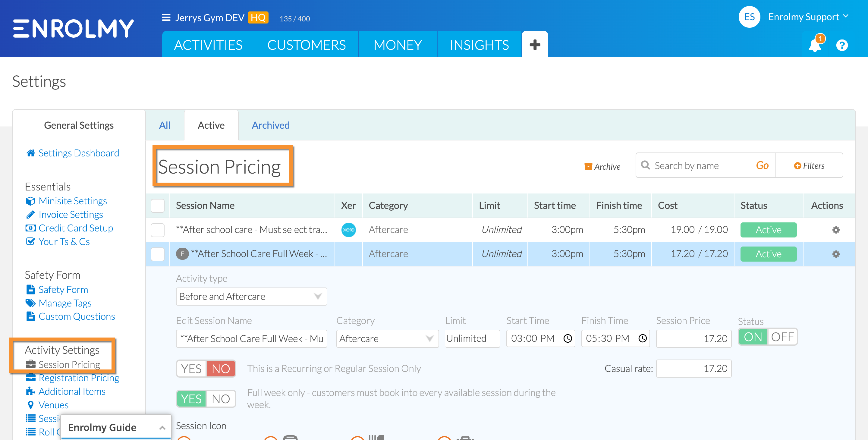Click the Registration Pricing briefcase icon
The width and height of the screenshot is (868, 440).
click(x=30, y=378)
